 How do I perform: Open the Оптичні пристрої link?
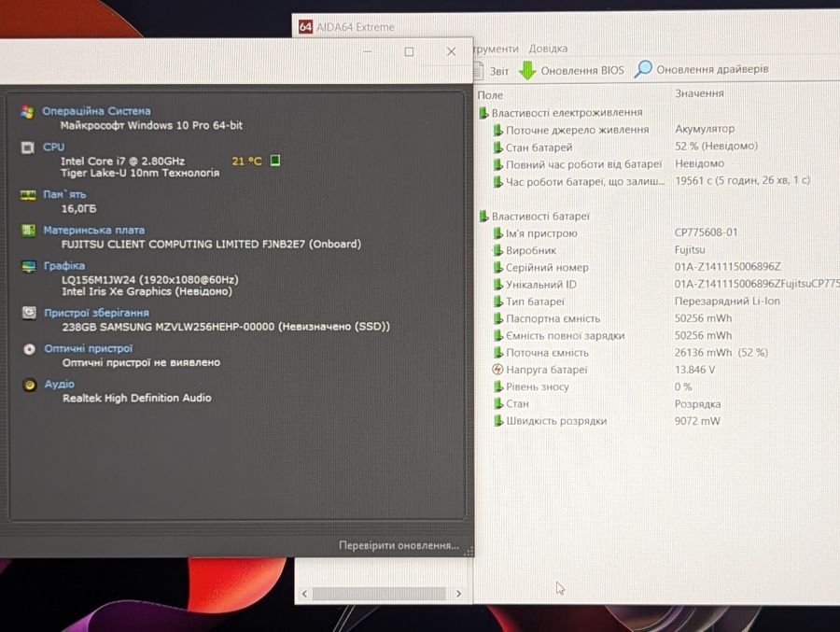[x=89, y=348]
